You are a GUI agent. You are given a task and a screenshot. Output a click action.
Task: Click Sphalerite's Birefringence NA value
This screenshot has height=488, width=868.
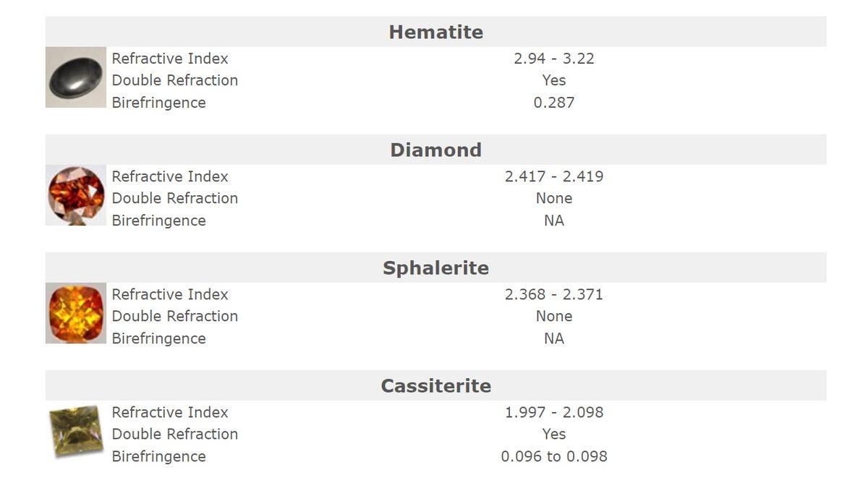click(x=554, y=338)
